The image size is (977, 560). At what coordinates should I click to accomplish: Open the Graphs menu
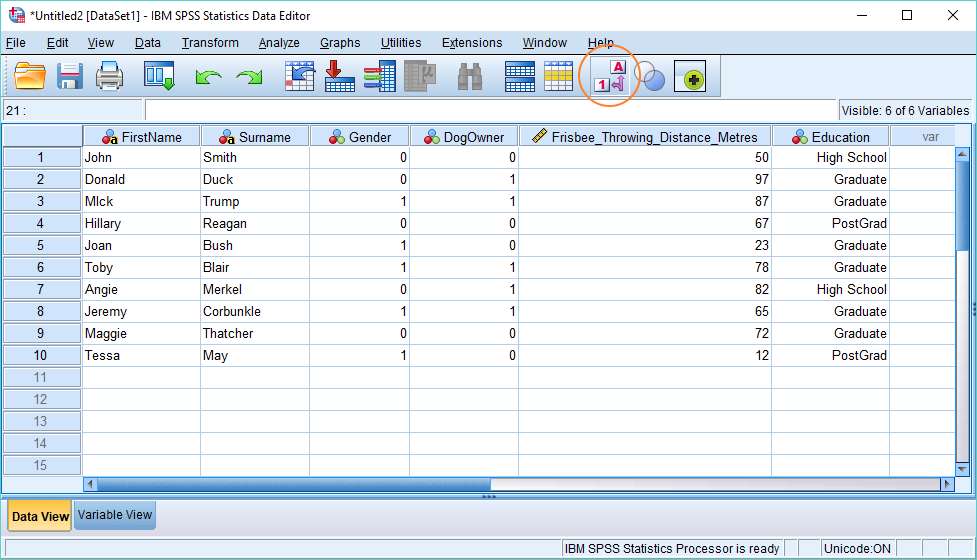coord(340,43)
